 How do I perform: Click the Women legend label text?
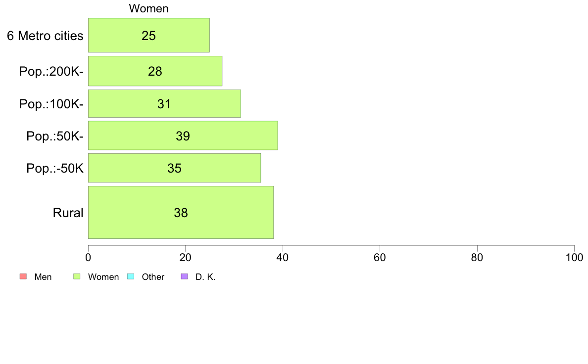[x=103, y=277]
